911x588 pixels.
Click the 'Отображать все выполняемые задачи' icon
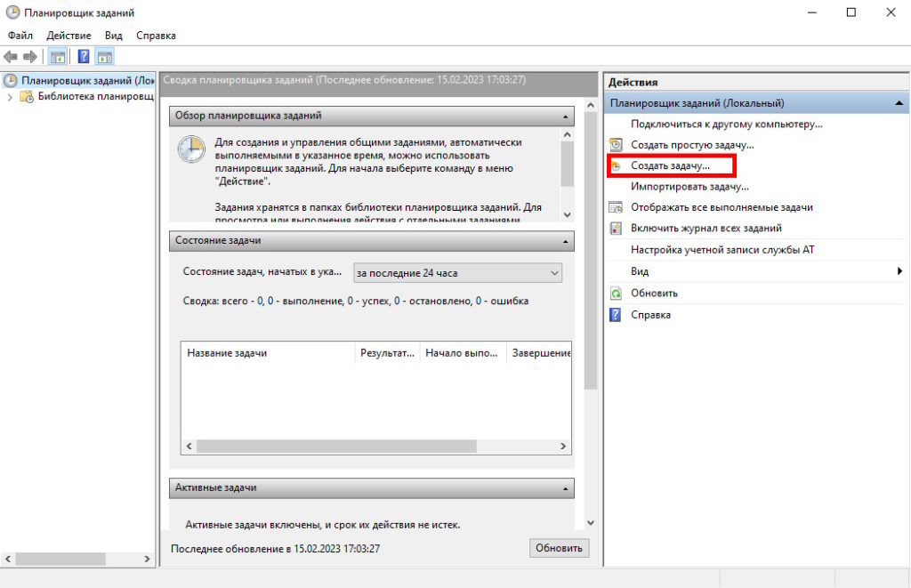tap(615, 207)
